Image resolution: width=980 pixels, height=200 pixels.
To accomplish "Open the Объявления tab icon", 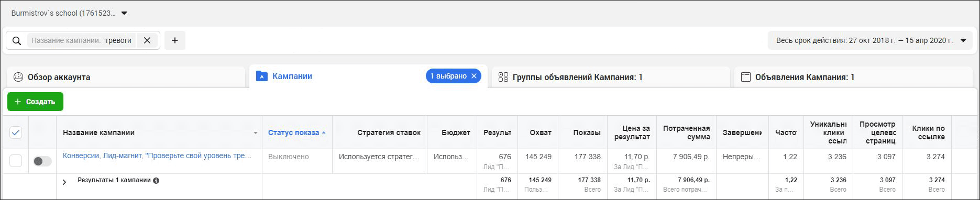I will [x=745, y=77].
